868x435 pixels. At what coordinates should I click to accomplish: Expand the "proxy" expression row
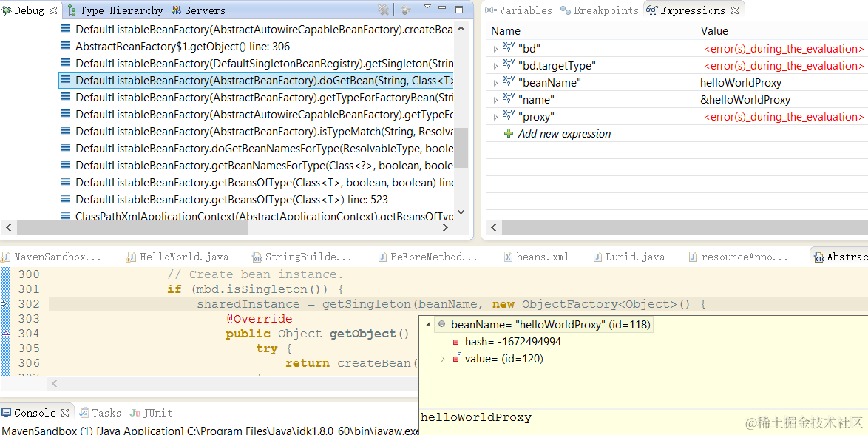[x=495, y=117]
